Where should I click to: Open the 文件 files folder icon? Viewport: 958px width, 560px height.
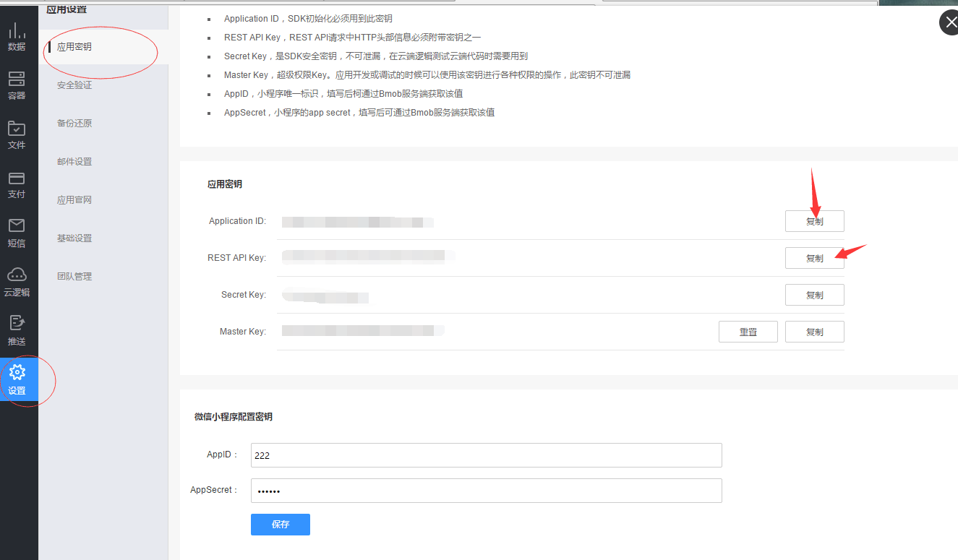click(x=17, y=134)
